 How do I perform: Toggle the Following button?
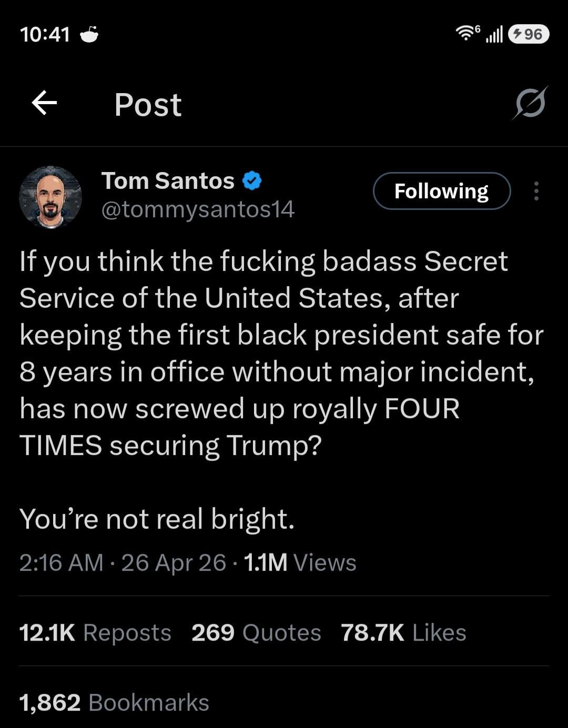(x=441, y=191)
